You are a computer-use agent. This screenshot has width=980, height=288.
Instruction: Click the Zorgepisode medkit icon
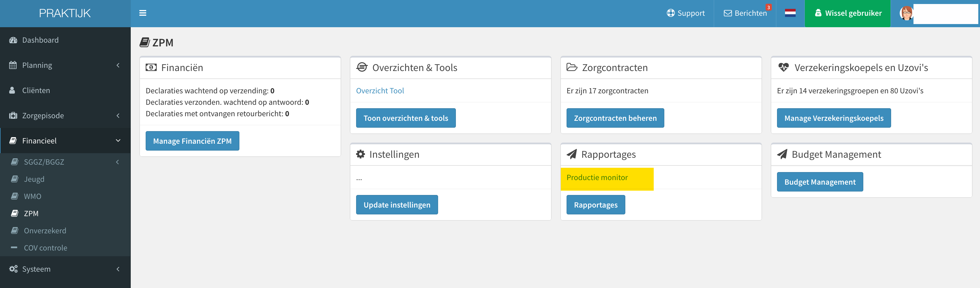(13, 115)
